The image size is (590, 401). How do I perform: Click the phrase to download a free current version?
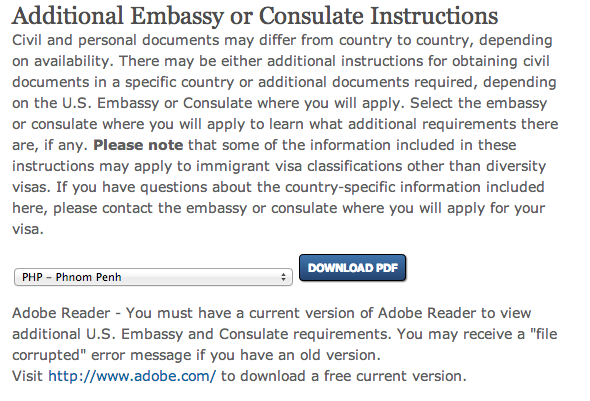[x=344, y=376]
